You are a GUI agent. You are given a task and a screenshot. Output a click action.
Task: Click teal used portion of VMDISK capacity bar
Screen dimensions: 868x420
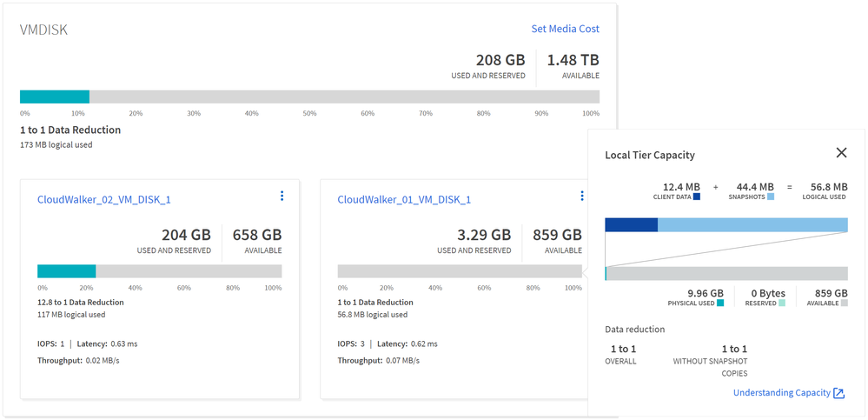(x=54, y=97)
